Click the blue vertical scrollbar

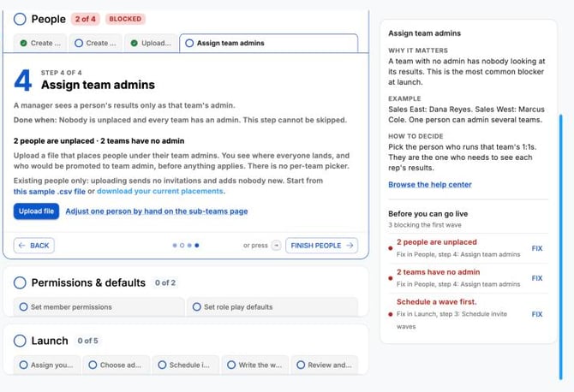pos(560,247)
